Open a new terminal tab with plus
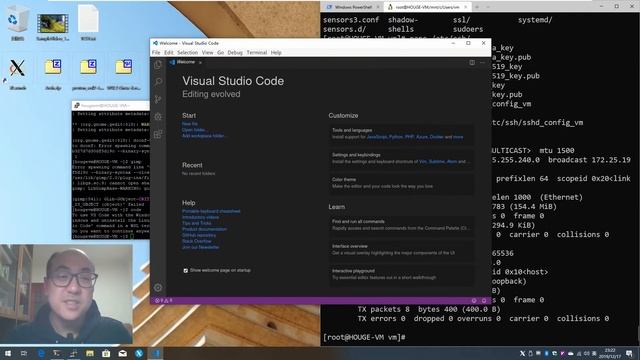This screenshot has height=360, width=640. [477, 7]
